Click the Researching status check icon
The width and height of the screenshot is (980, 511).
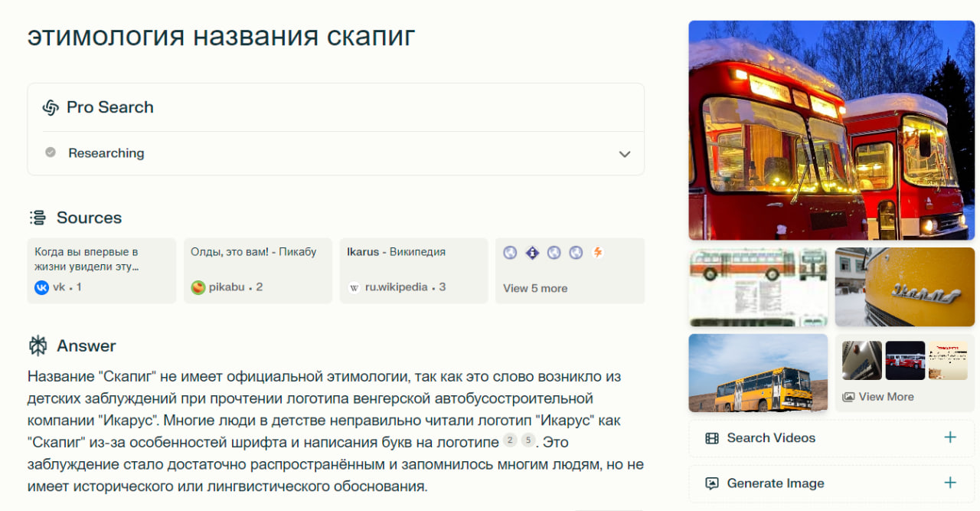pos(51,152)
